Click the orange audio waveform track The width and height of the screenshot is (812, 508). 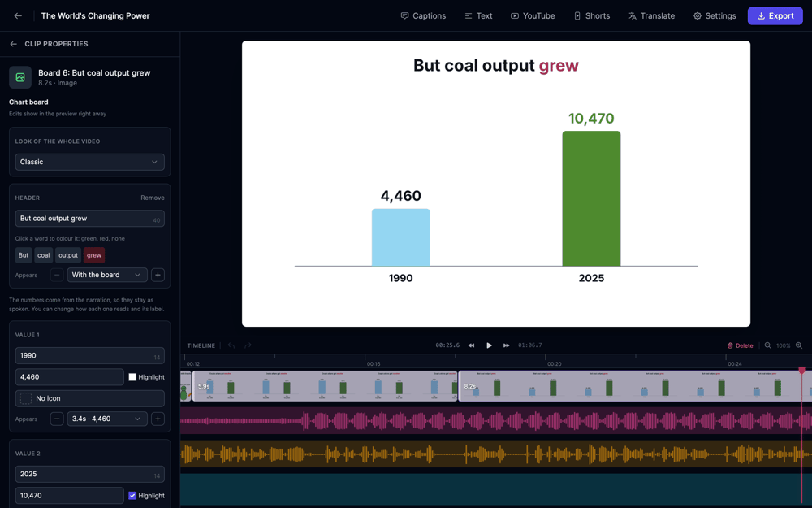point(496,454)
